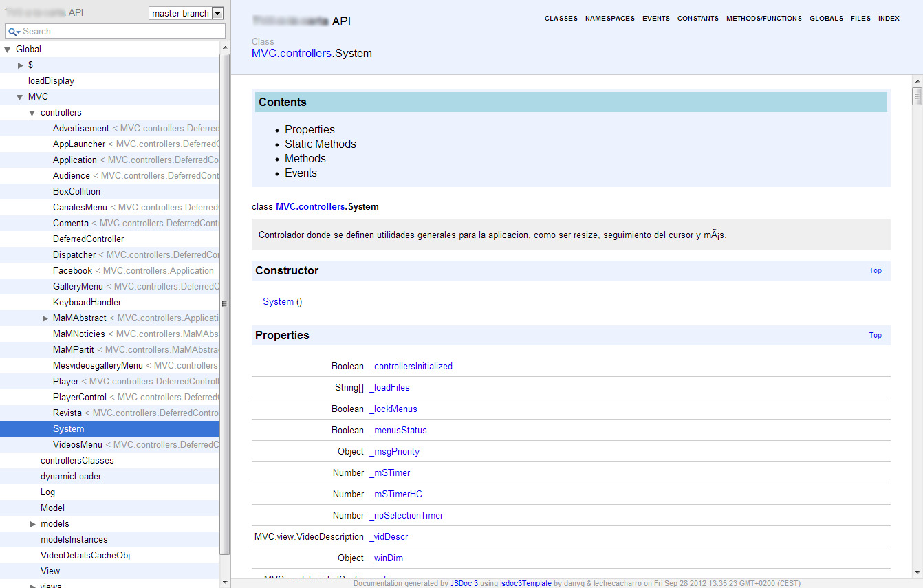
Task: Open the JSDoc 3 footer link
Action: point(464,583)
